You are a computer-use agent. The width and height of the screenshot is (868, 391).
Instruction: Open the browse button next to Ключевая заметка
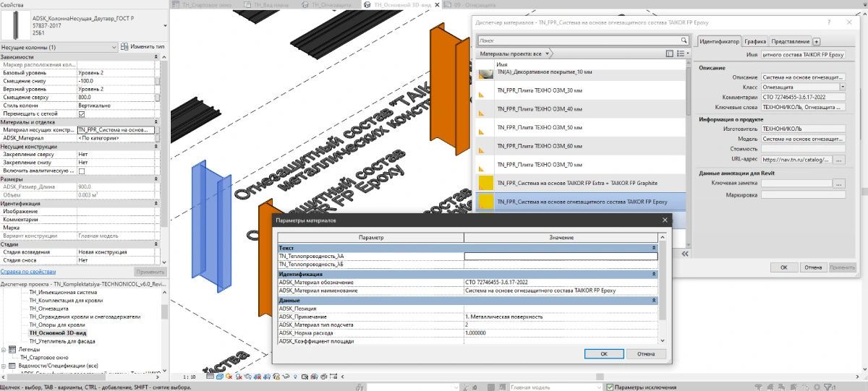[x=839, y=184]
